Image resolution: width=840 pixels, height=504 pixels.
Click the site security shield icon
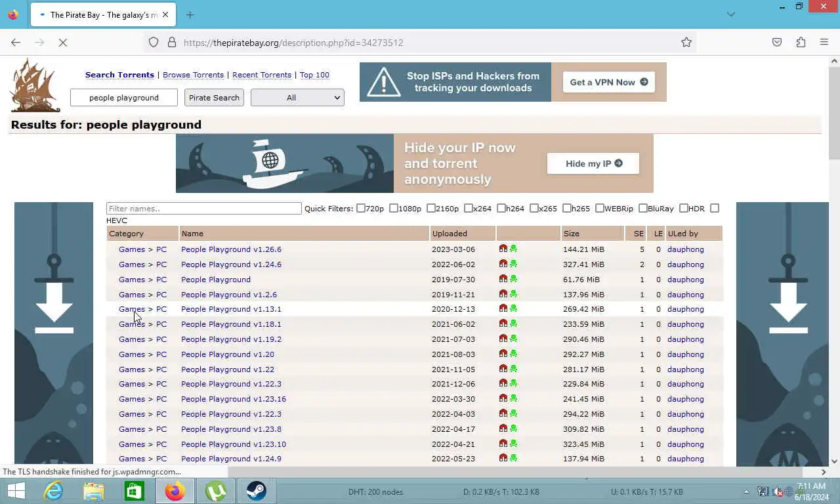154,43
